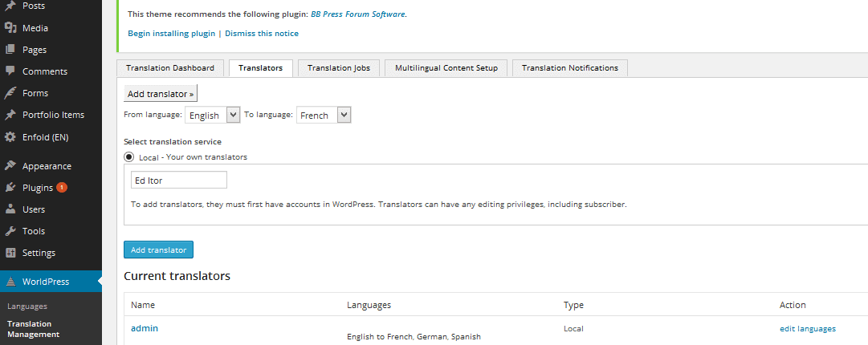Open Multilingual Content Setup tab
This screenshot has height=345, width=868.
tap(446, 68)
